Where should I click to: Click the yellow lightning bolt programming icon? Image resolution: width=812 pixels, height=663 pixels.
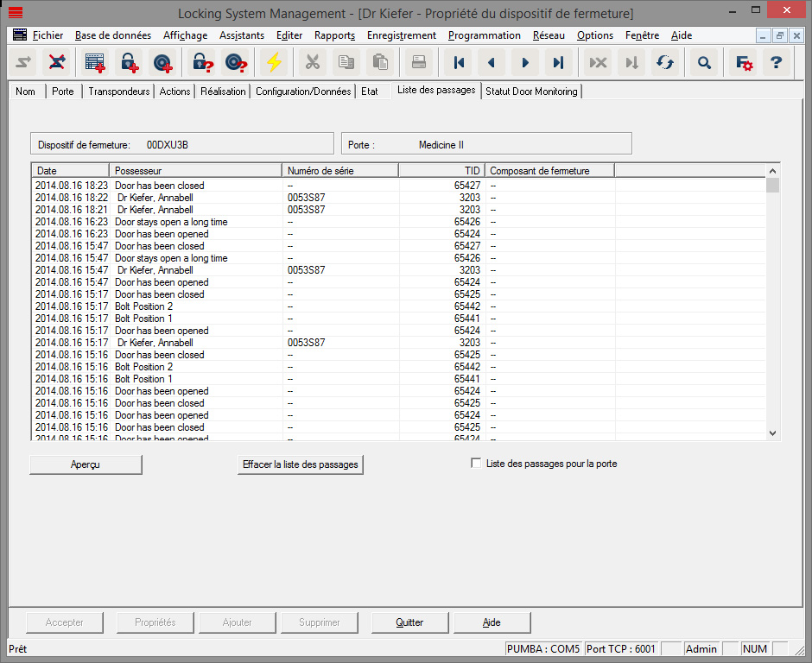274,62
